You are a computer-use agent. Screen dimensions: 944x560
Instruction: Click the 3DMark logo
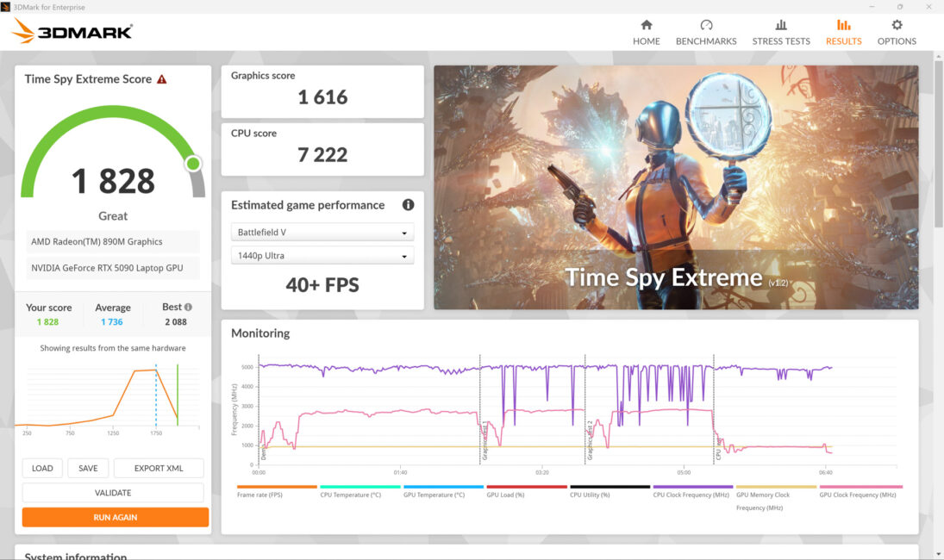(72, 31)
